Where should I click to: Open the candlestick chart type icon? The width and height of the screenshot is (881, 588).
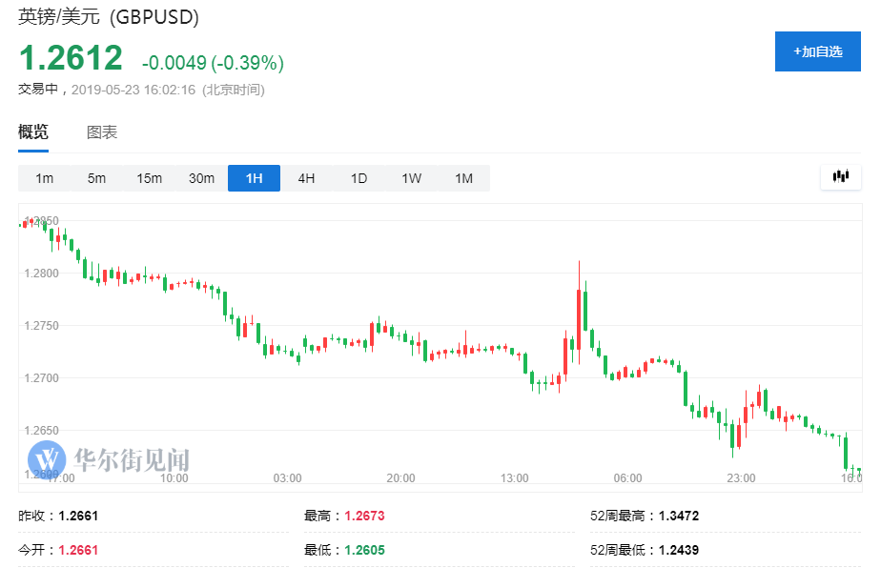pyautogui.click(x=840, y=176)
